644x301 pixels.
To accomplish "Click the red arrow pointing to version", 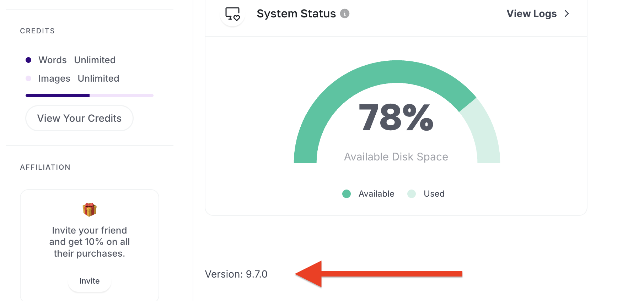I will coord(379,274).
